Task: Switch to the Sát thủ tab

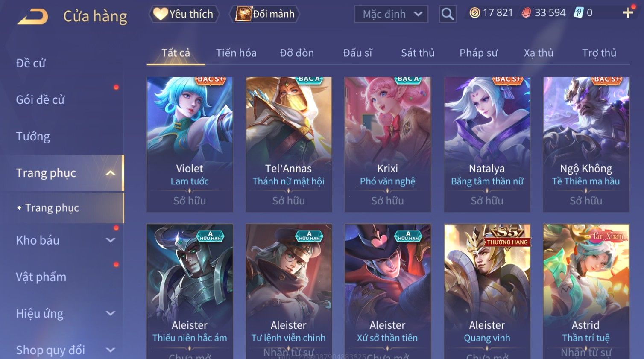Action: tap(417, 53)
